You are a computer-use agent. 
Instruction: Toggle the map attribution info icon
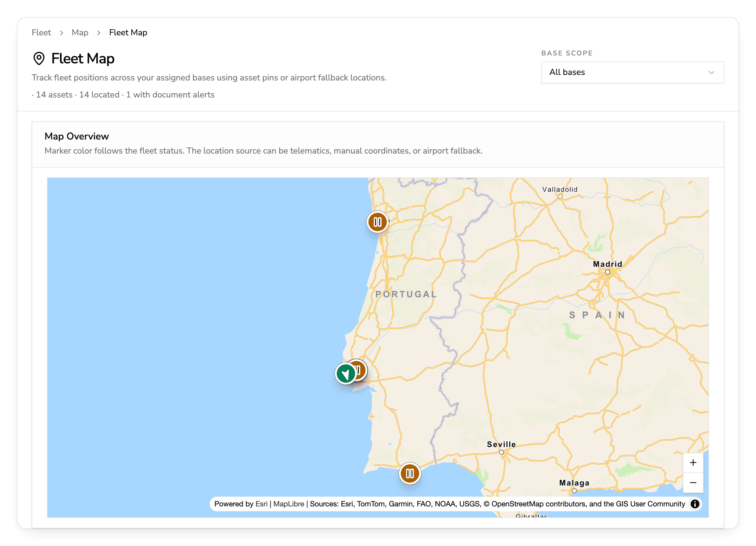pos(695,504)
